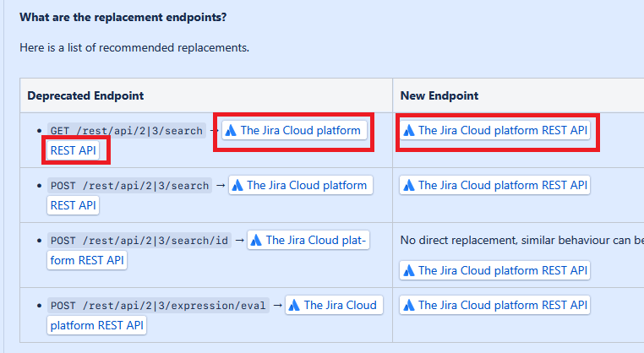
Task: Click Atlassian icon in New Endpoint for expression/eval row
Action: coord(409,305)
